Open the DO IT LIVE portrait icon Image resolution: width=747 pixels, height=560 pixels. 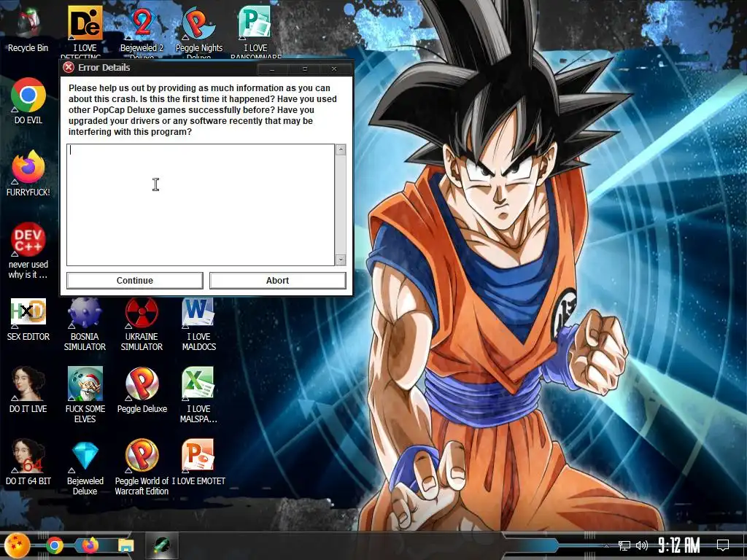[x=28, y=384]
